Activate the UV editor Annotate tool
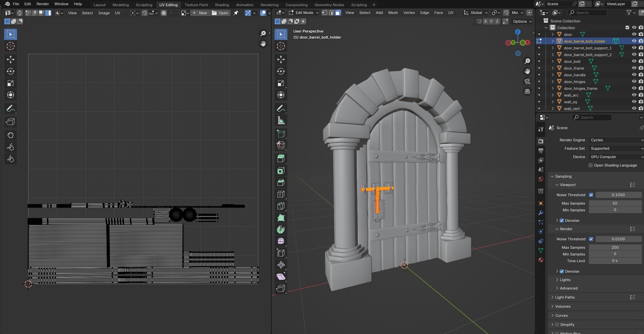This screenshot has width=644, height=334. coord(10,108)
